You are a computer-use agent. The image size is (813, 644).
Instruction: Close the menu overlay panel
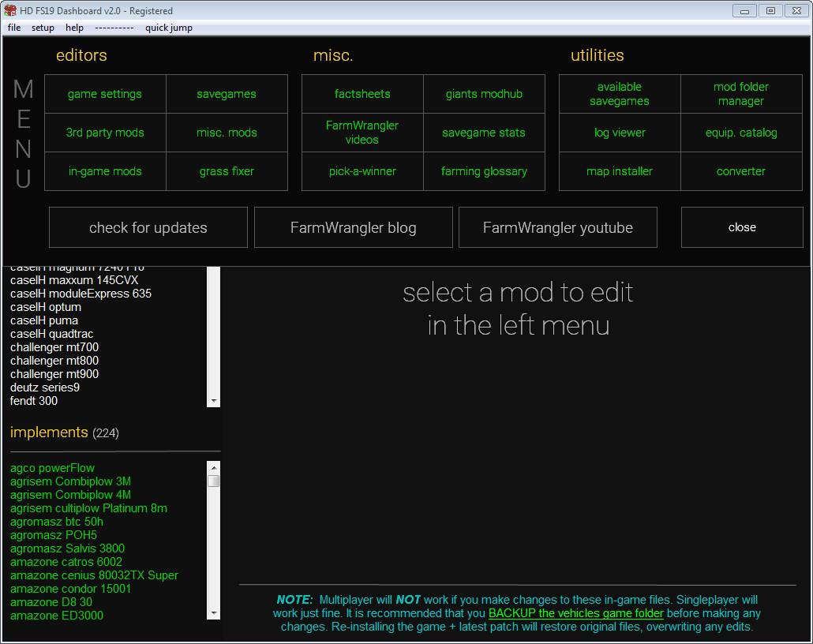click(x=742, y=227)
